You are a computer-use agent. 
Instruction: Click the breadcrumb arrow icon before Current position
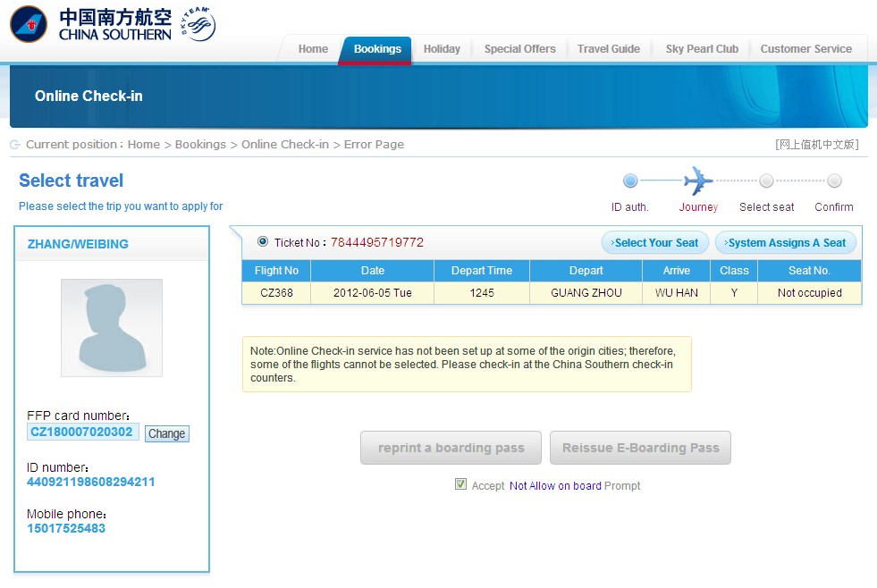pos(15,145)
